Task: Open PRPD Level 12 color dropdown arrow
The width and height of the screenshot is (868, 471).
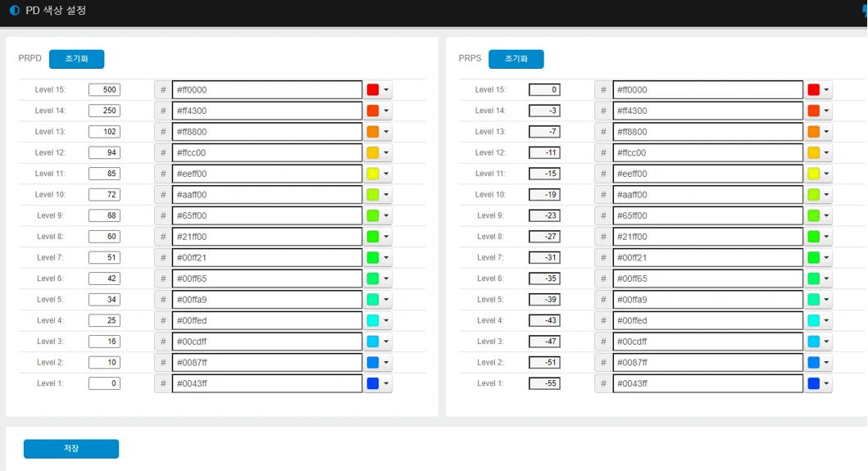Action: [386, 152]
